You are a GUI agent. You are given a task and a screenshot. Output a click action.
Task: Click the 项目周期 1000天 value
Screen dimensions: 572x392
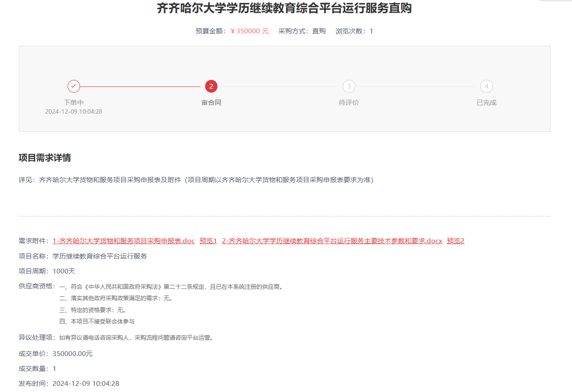click(x=64, y=271)
